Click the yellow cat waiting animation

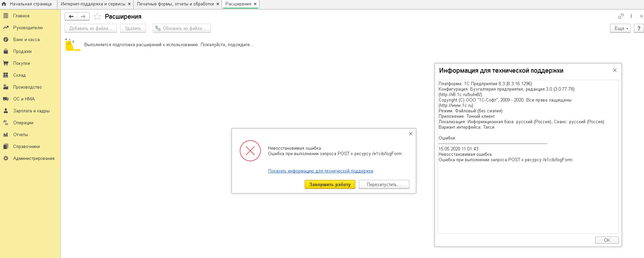[73, 44]
